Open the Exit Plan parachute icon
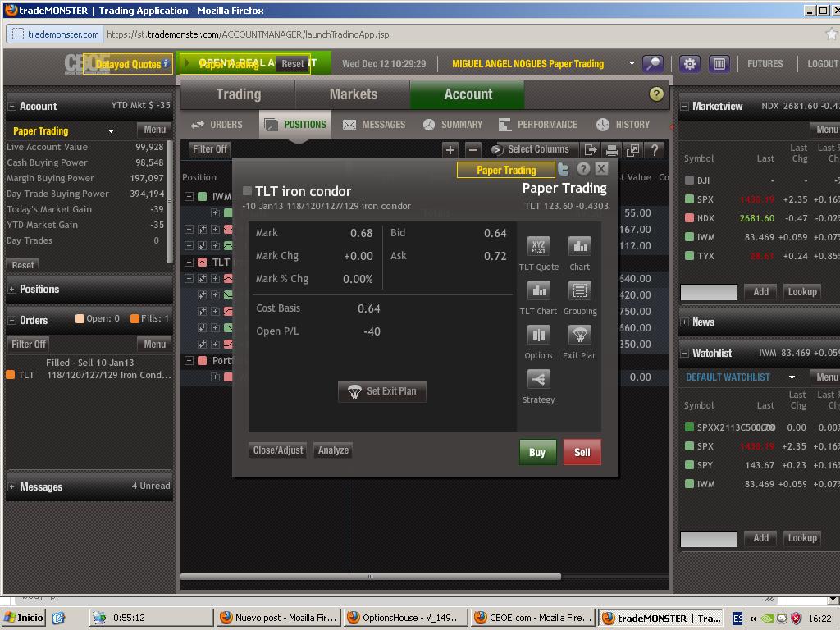 [579, 336]
